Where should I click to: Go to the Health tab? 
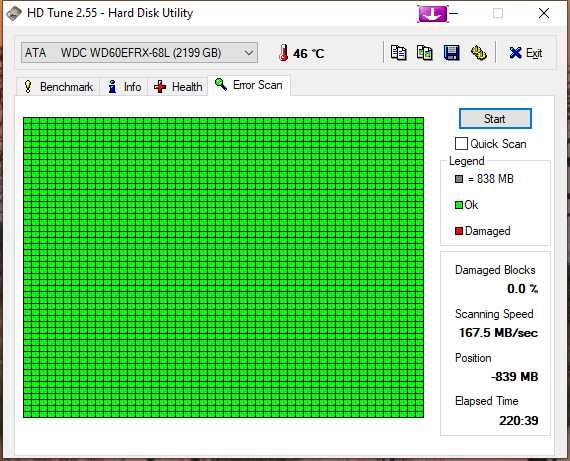(x=178, y=87)
